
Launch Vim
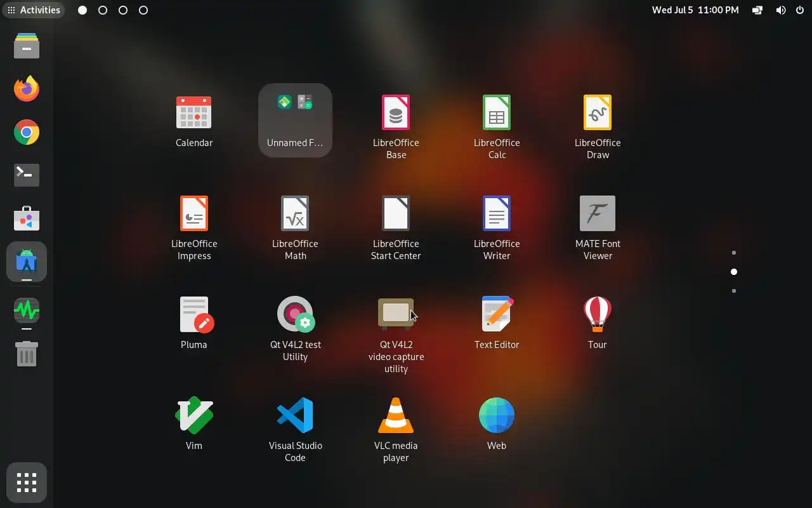tap(193, 423)
